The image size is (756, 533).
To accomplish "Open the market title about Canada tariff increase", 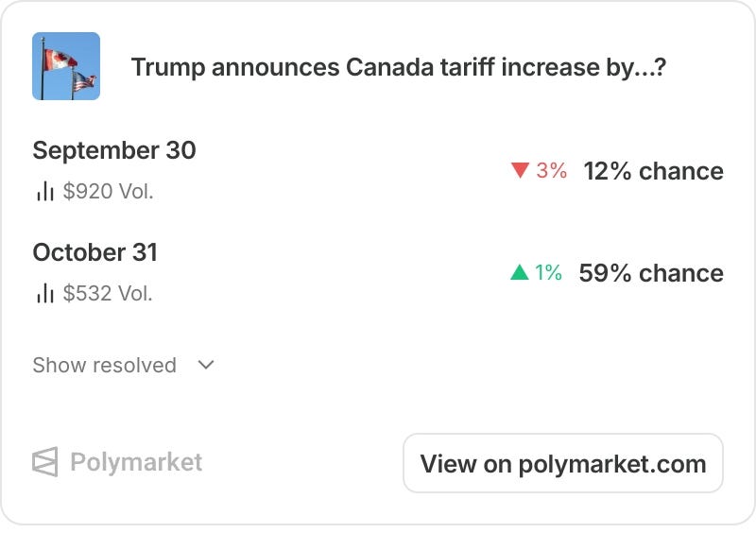I will point(398,67).
